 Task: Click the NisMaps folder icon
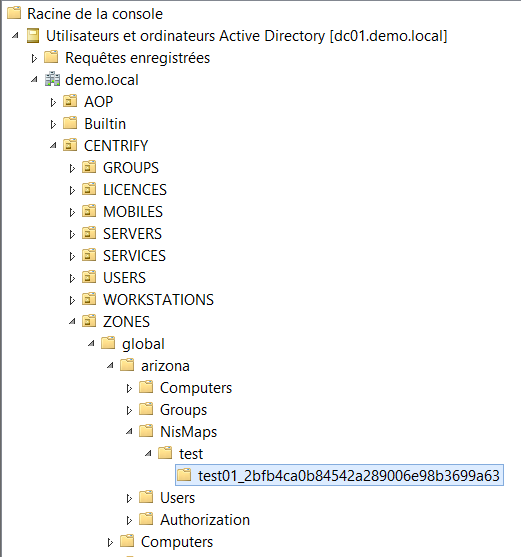146,431
